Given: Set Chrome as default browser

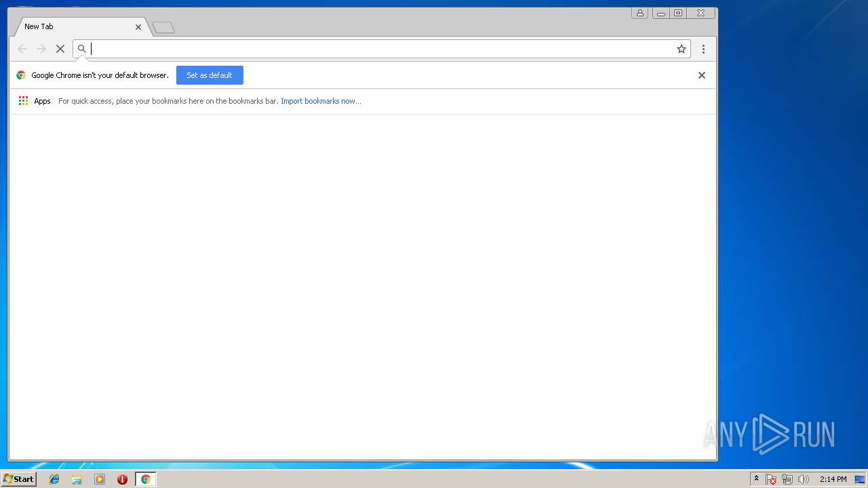Looking at the screenshot, I should tap(210, 75).
